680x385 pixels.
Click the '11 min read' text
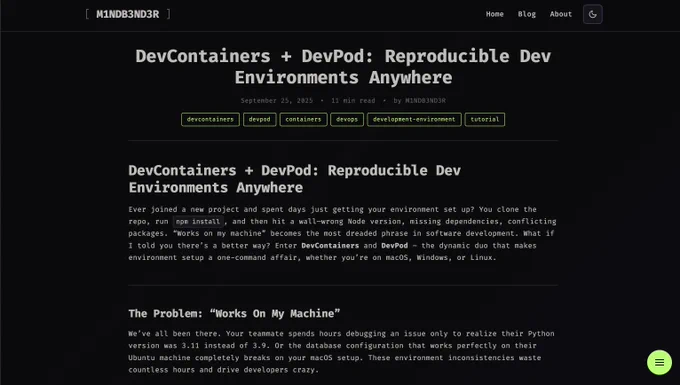(353, 101)
